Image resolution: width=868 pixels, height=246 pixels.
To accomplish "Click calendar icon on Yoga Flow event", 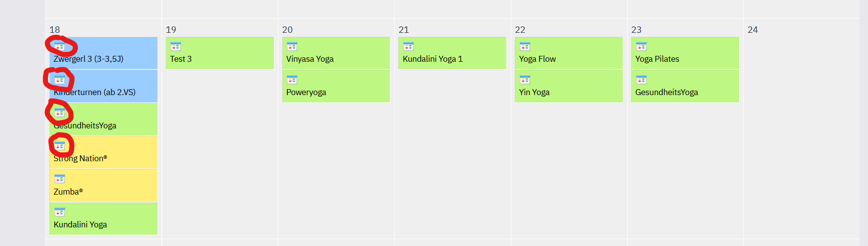I will [525, 47].
